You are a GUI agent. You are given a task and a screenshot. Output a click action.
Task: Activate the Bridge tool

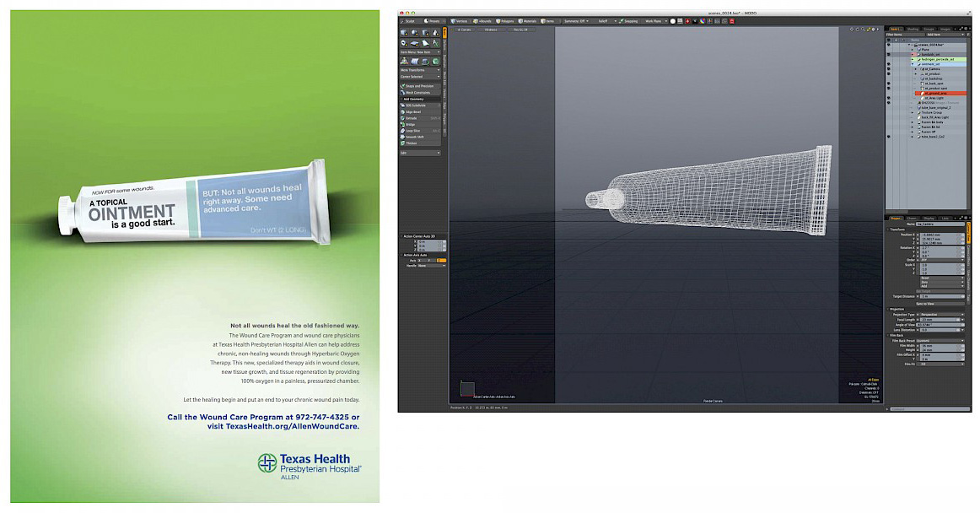pyautogui.click(x=420, y=125)
